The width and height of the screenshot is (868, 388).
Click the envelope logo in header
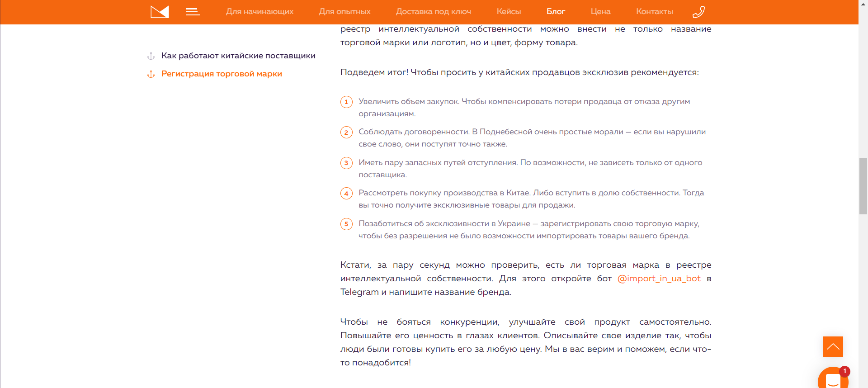pyautogui.click(x=160, y=12)
